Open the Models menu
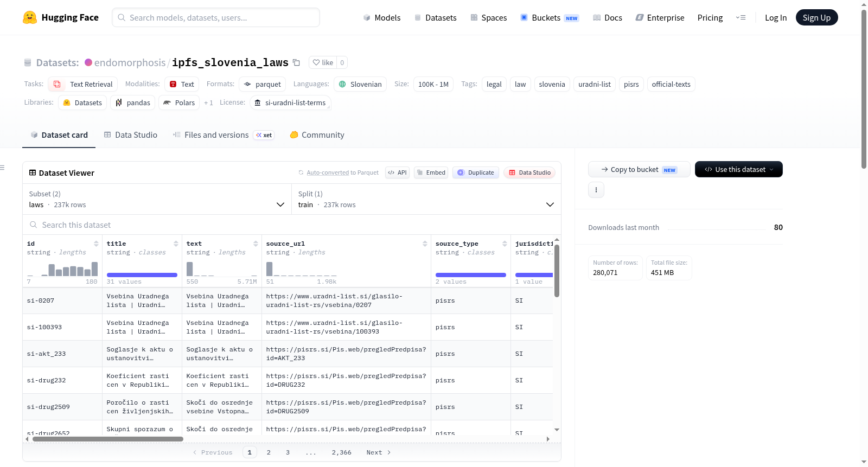This screenshot has width=868, height=467. tap(382, 17)
